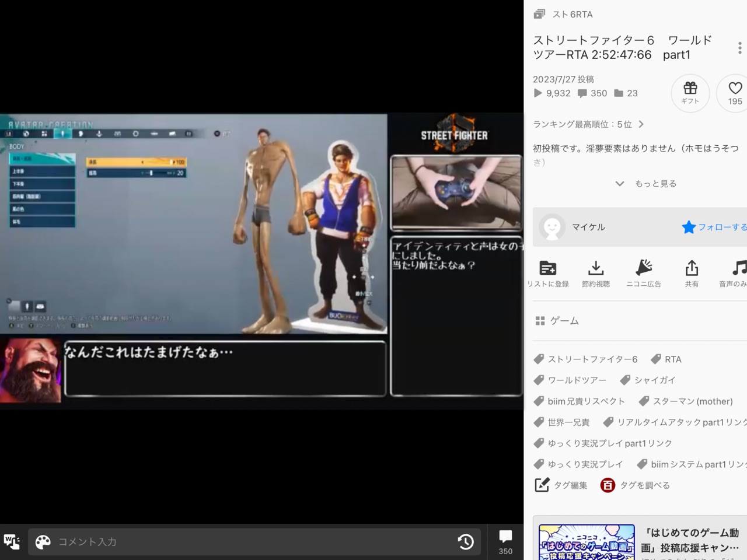Tap the comment count icon showing 350
The width and height of the screenshot is (747, 560).
[x=582, y=93]
